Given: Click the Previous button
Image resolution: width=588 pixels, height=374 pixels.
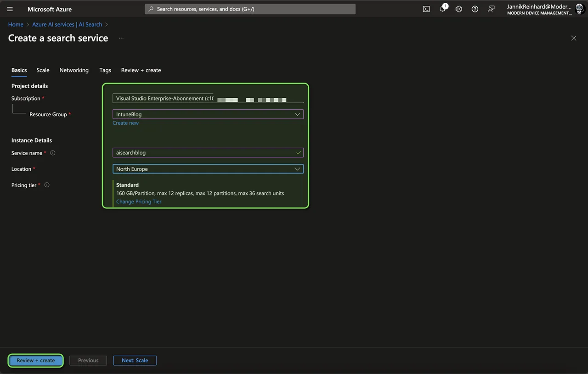Looking at the screenshot, I should coord(88,361).
